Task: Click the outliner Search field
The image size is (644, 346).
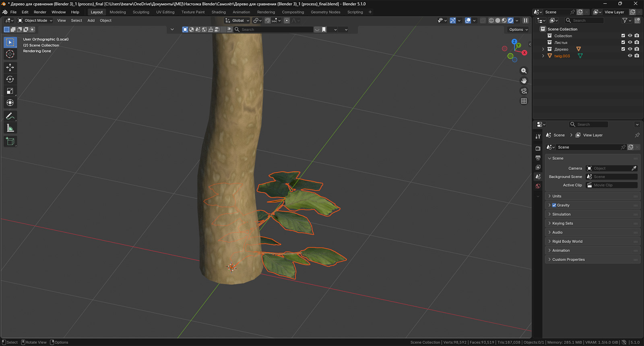Action: click(x=584, y=21)
